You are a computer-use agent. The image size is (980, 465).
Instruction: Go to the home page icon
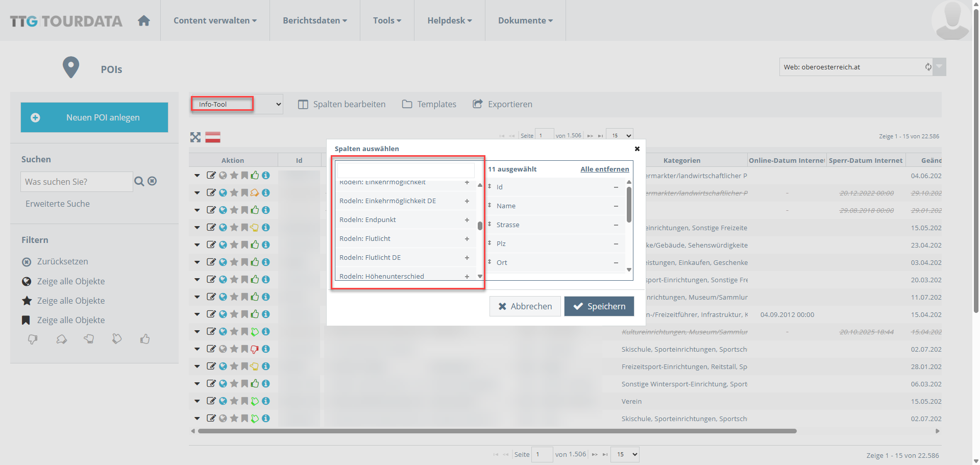pyautogui.click(x=144, y=20)
